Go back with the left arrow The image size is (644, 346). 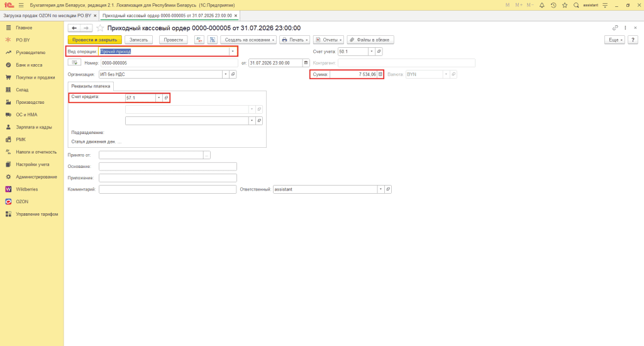74,28
